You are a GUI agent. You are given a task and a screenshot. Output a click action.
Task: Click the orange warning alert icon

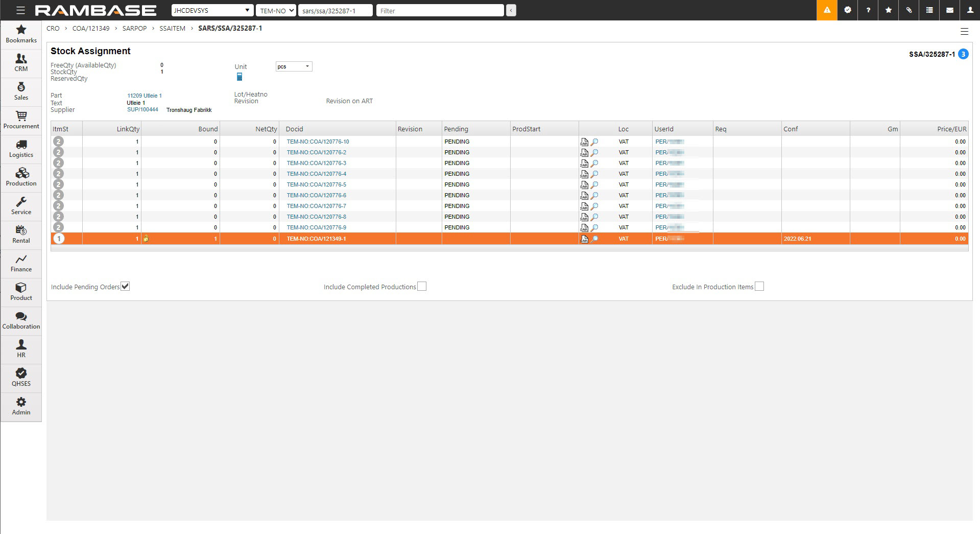[x=827, y=10]
